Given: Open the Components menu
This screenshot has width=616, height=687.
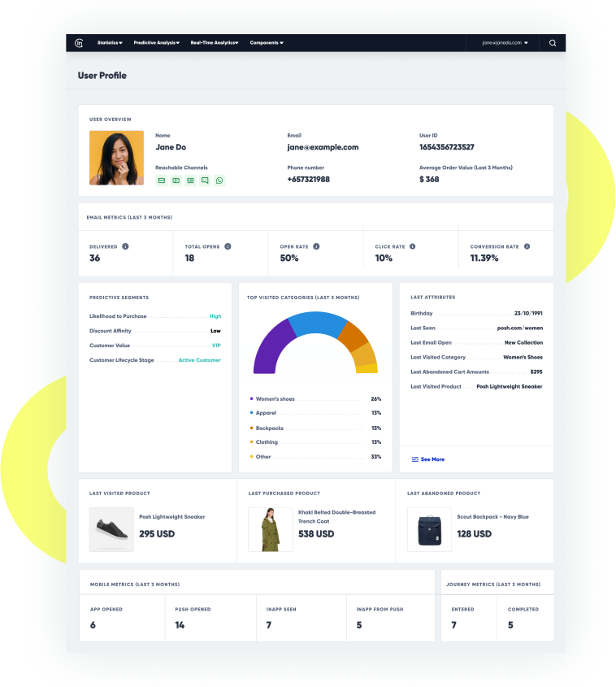Looking at the screenshot, I should [267, 43].
